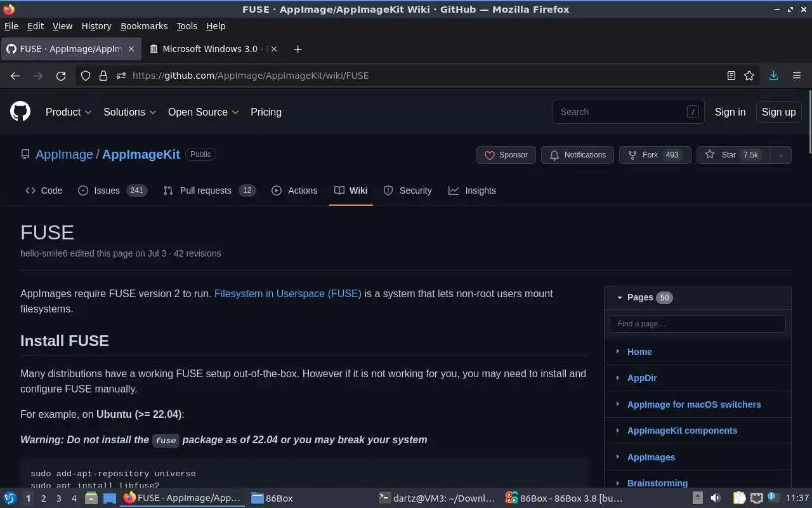Open the desktop start menu icon in taskbar
This screenshot has width=812, height=508.
point(10,498)
